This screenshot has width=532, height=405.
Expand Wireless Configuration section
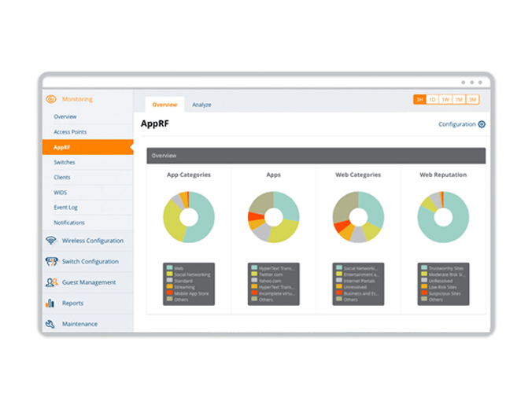tap(93, 241)
